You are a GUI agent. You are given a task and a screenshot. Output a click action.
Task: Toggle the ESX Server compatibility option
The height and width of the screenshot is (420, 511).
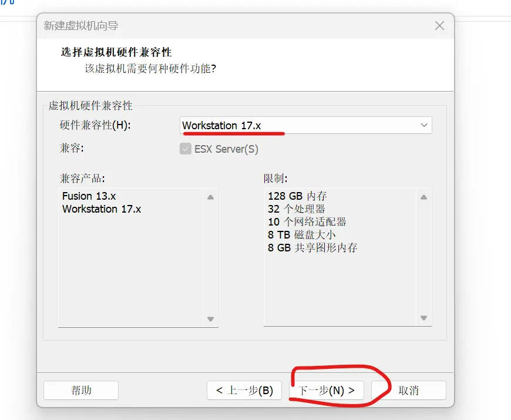(x=186, y=149)
